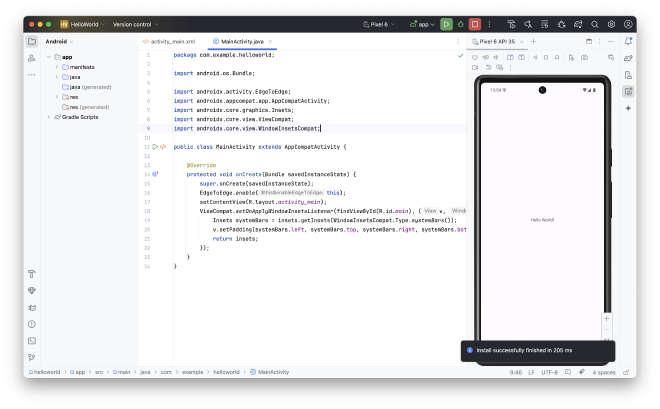Click the Sync Project with Gradle Files icon
Image resolution: width=660 pixels, height=409 pixels.
click(x=578, y=24)
